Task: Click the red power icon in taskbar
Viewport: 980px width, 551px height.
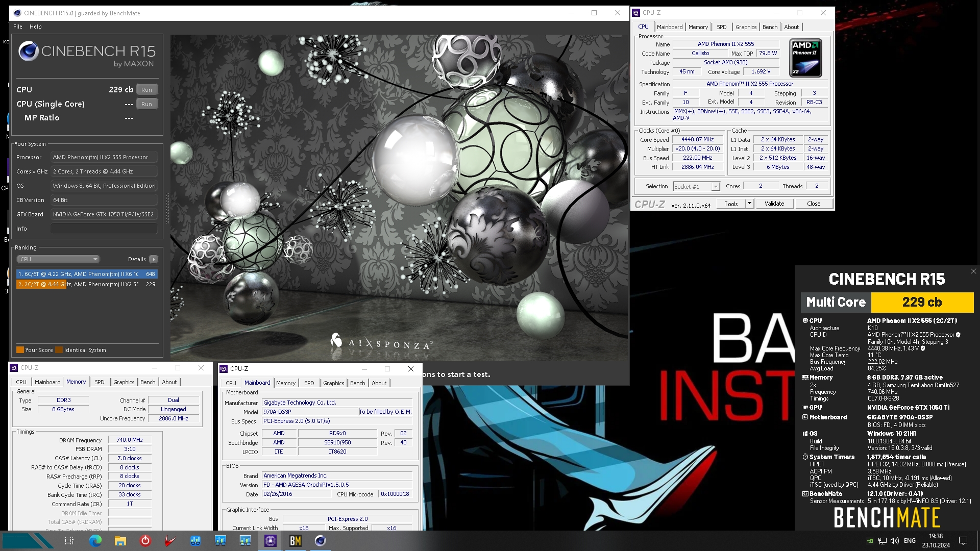Action: point(145,541)
